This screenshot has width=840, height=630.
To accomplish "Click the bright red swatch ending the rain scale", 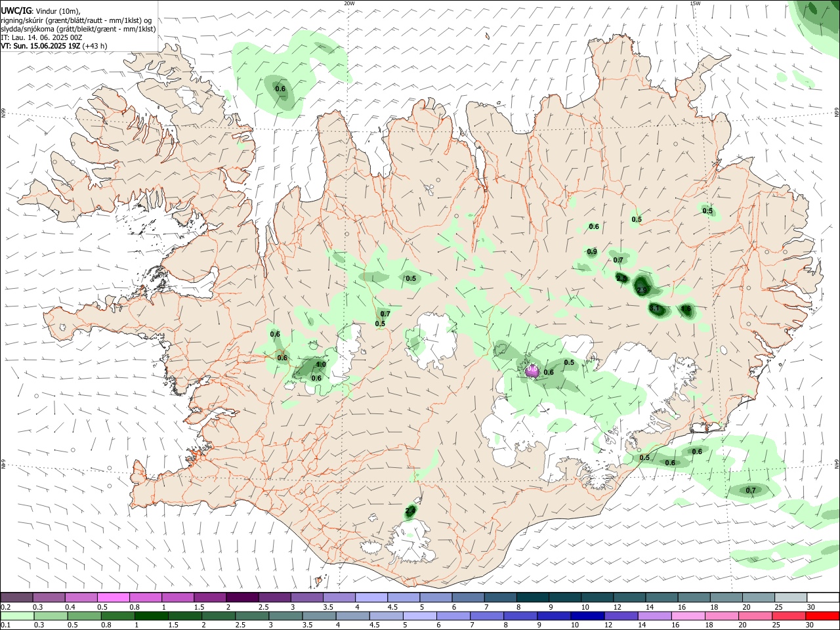I will [822, 616].
